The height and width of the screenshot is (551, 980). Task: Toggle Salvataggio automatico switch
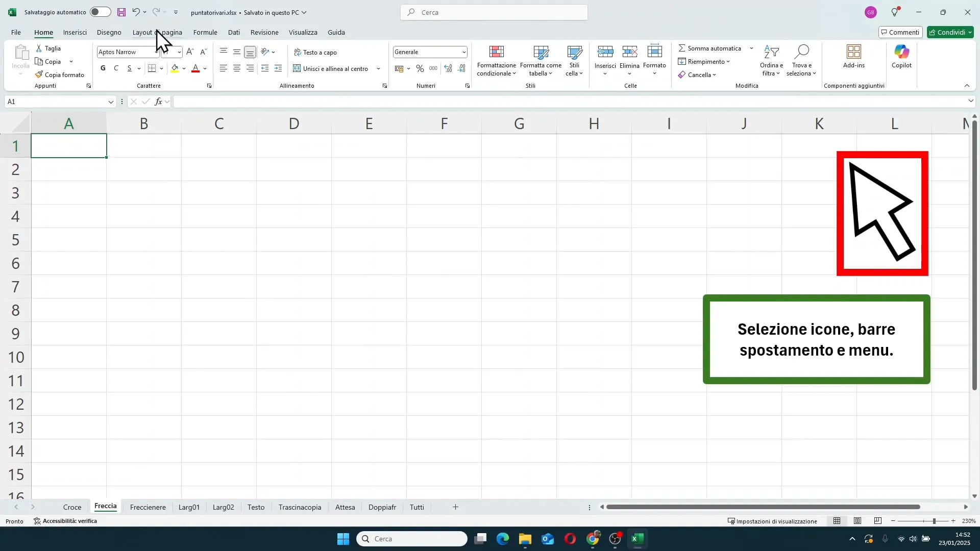coord(100,12)
